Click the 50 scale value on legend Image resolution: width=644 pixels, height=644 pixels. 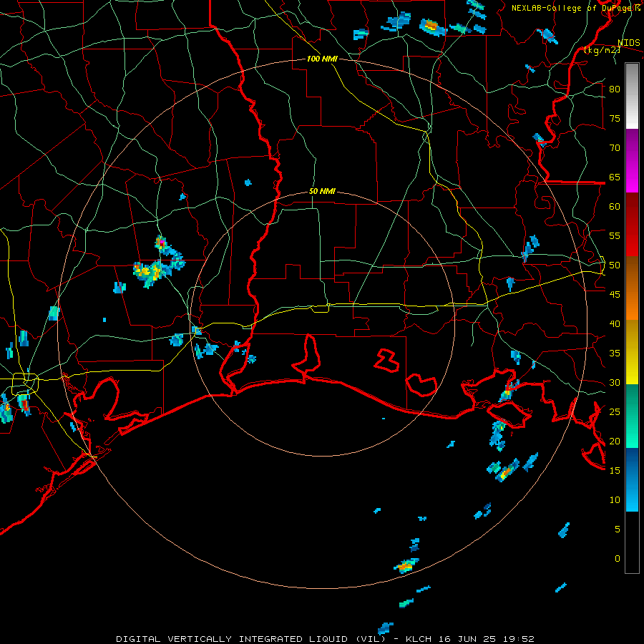[615, 265]
